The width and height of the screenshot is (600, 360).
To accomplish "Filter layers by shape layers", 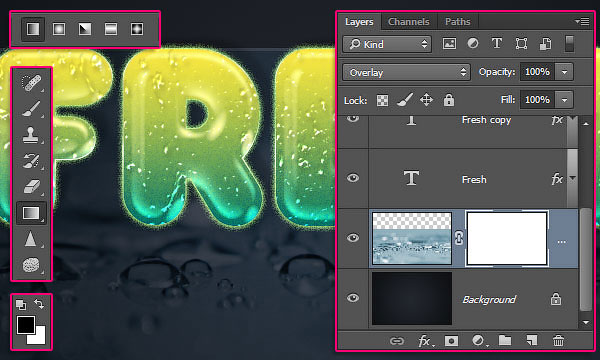I will pos(521,44).
